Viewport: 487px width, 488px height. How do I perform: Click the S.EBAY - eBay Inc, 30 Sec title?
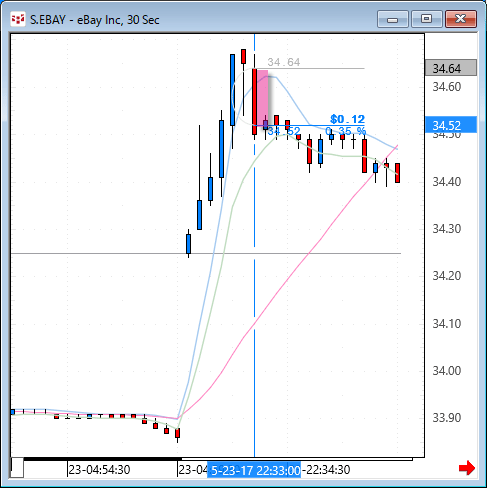(95, 20)
